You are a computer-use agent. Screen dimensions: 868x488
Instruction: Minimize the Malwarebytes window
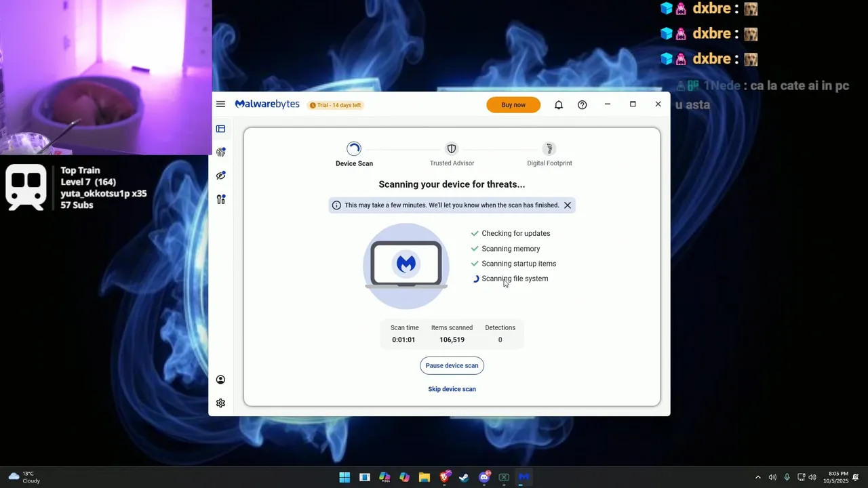coord(608,104)
